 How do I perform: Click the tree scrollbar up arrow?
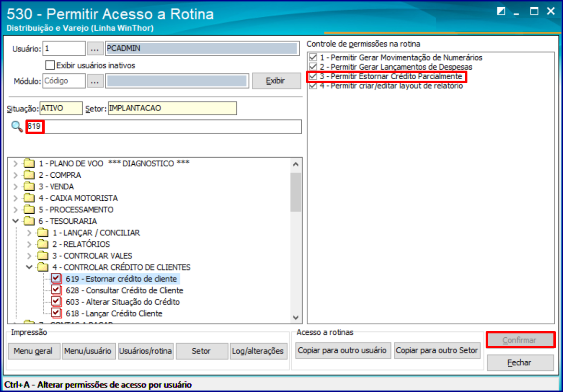296,164
